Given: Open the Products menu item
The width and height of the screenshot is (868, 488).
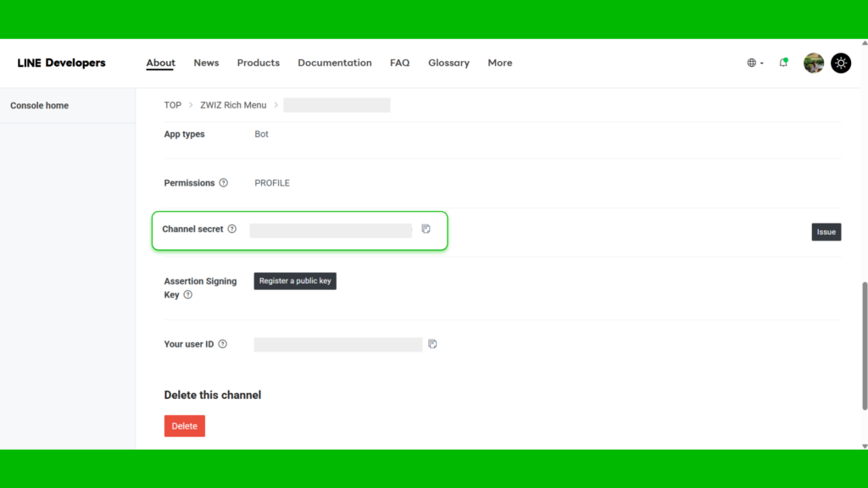Looking at the screenshot, I should [259, 63].
